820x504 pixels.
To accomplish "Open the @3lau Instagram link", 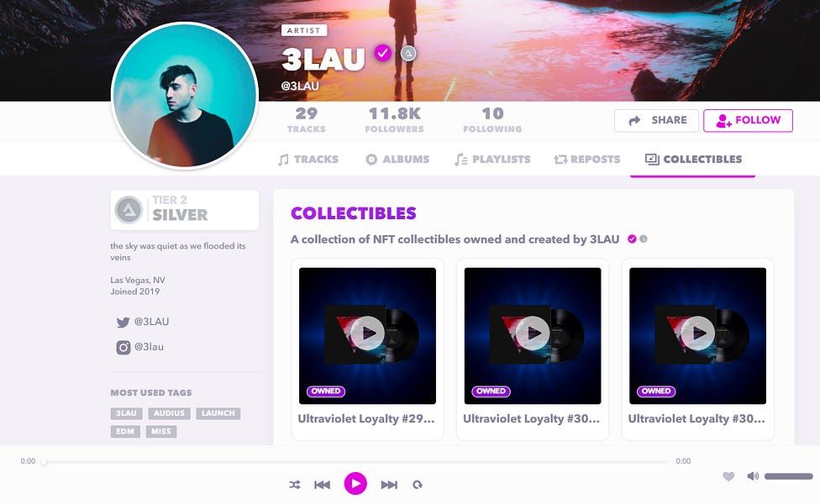I will pyautogui.click(x=140, y=347).
